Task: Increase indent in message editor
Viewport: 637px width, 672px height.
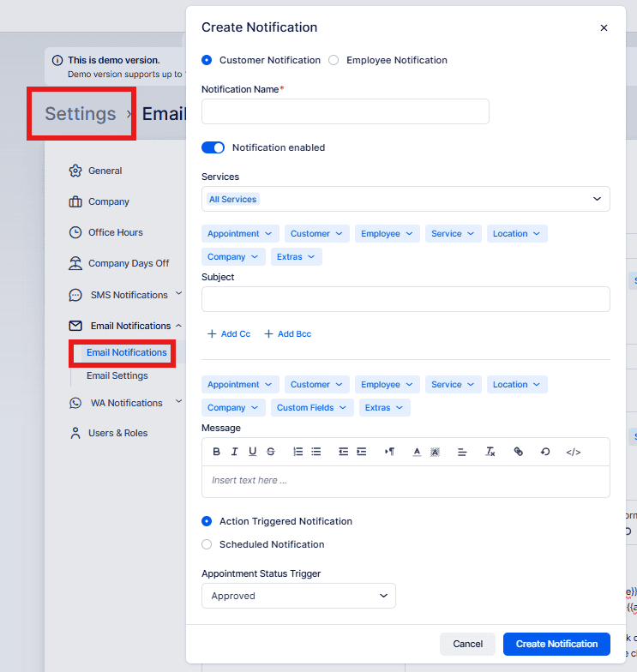Action: [362, 452]
